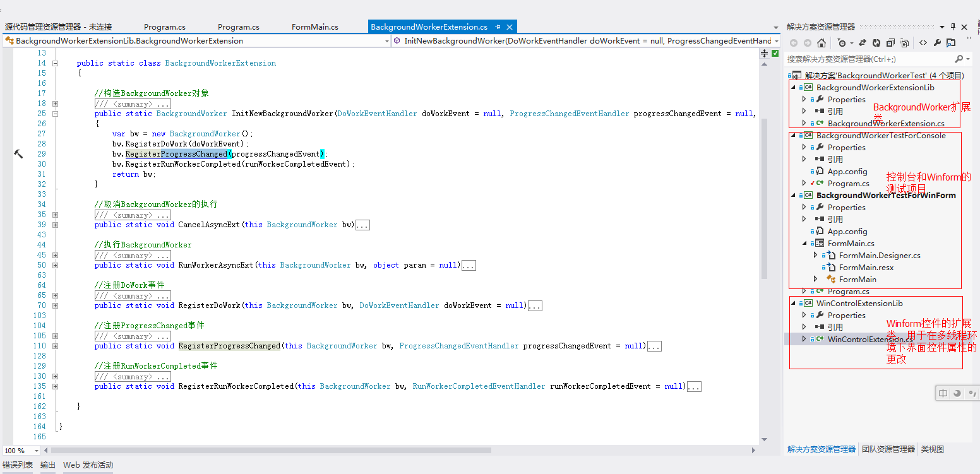Collapse the InitNewBackgroundWorker method at line 25
Viewport: 980px width, 474px height.
(x=56, y=114)
